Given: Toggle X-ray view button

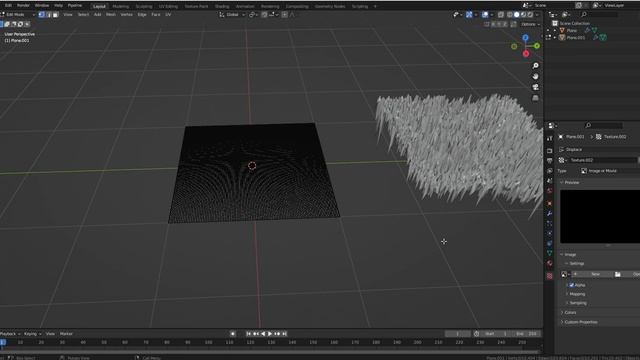Looking at the screenshot, I should [x=501, y=15].
